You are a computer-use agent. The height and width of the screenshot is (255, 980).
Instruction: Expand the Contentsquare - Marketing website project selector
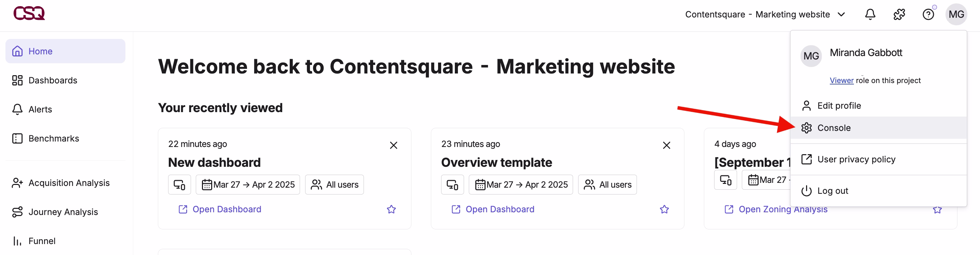765,14
